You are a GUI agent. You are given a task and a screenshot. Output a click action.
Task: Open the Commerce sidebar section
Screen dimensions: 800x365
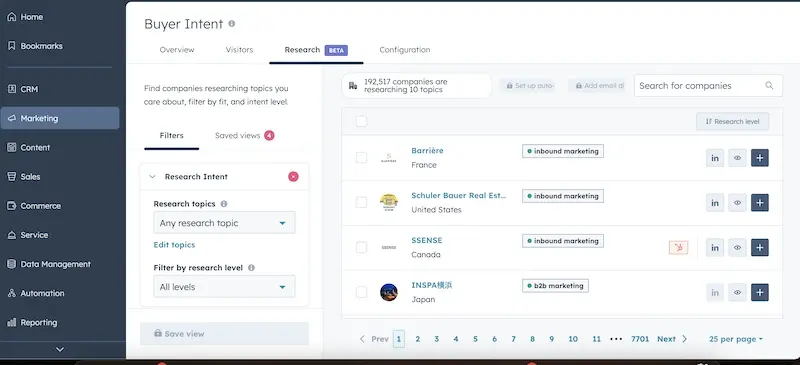[x=34, y=206]
